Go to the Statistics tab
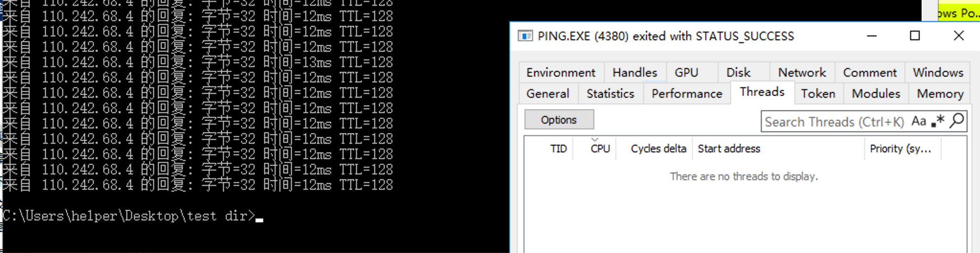Image resolution: width=980 pixels, height=253 pixels. coord(610,93)
